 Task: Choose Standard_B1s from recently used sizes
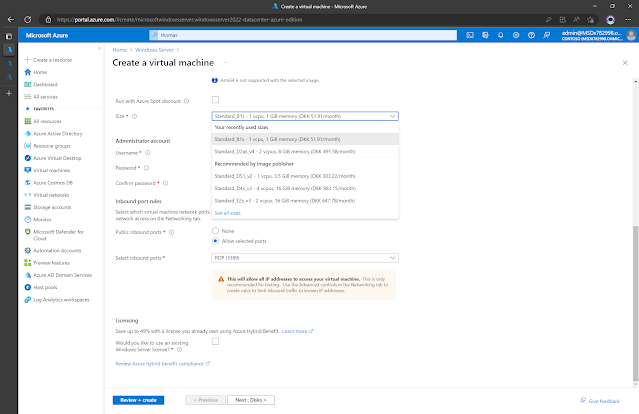(305, 139)
